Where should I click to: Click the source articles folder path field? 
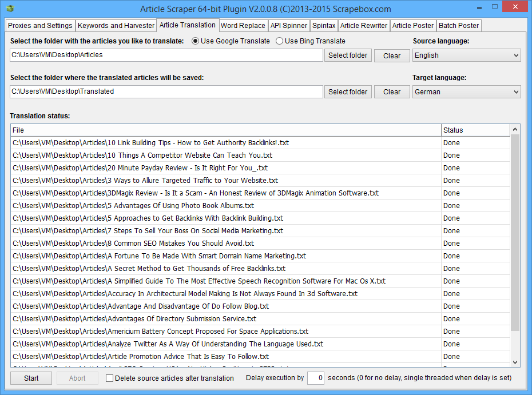tap(166, 55)
